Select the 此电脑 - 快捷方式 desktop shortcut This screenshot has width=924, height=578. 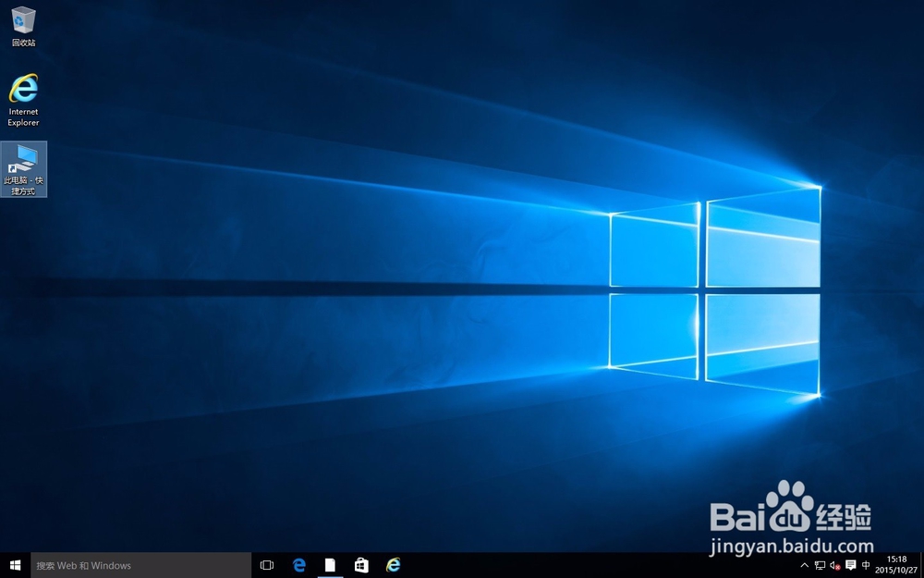coord(24,169)
